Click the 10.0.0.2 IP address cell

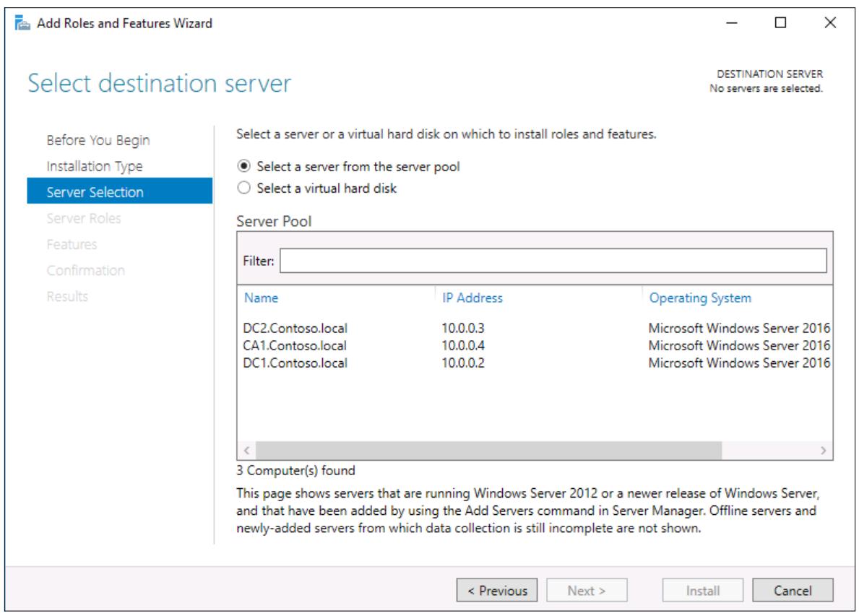[463, 363]
